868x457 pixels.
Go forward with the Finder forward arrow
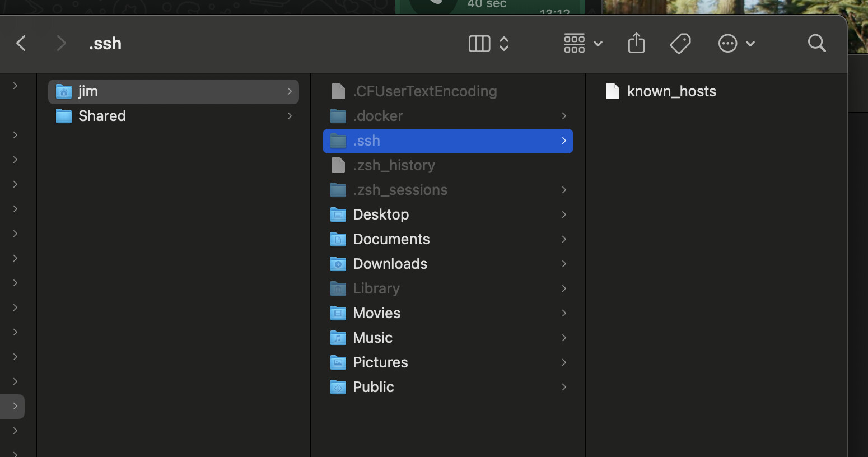pos(61,43)
